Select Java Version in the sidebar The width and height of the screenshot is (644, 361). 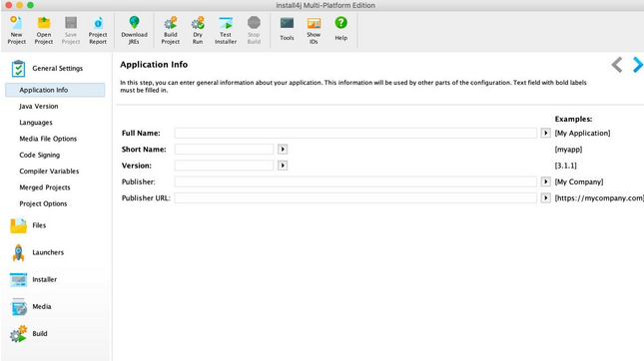[x=39, y=107]
